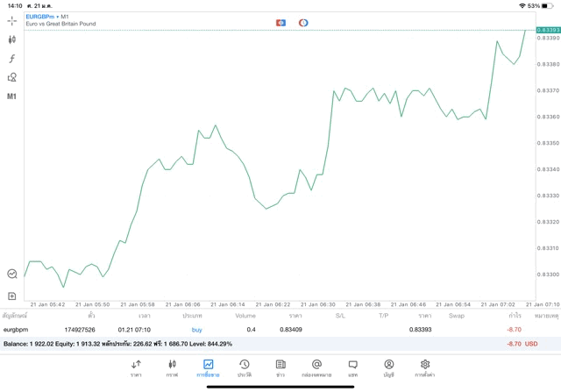
Task: Open the แชท chat tab
Action: (x=352, y=368)
